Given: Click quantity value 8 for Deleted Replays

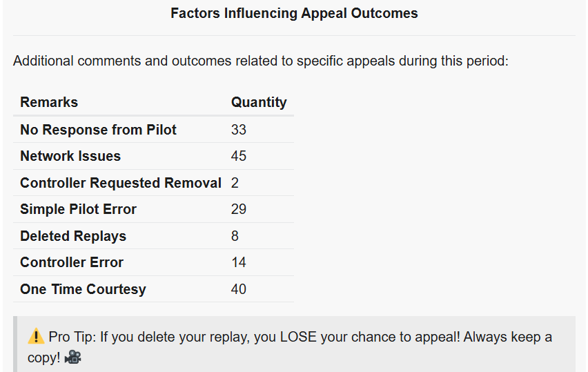Looking at the screenshot, I should point(235,236).
